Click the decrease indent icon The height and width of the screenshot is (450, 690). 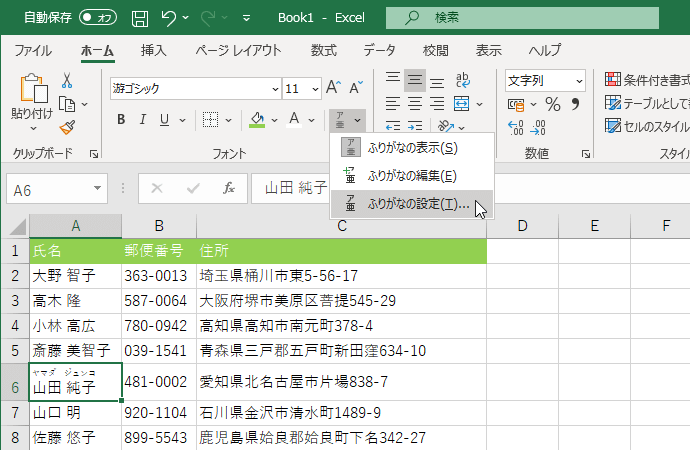393,127
